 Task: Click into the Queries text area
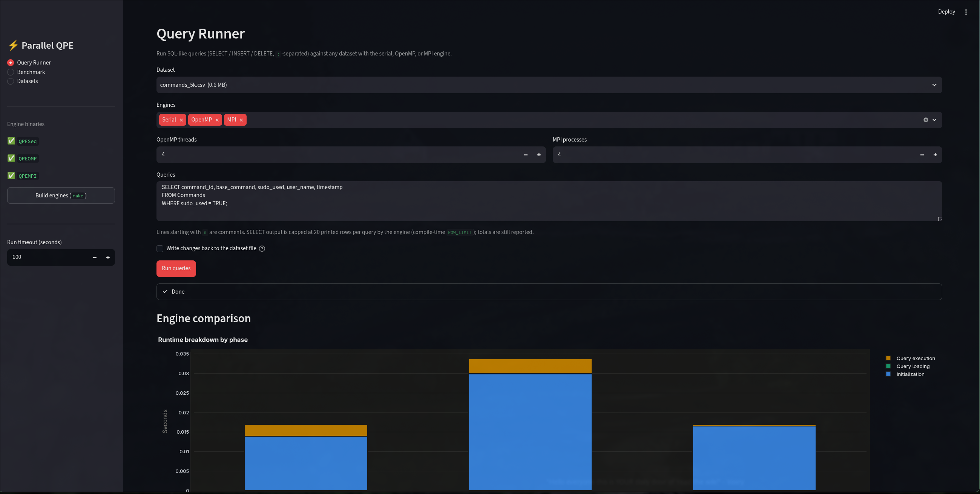pos(549,201)
